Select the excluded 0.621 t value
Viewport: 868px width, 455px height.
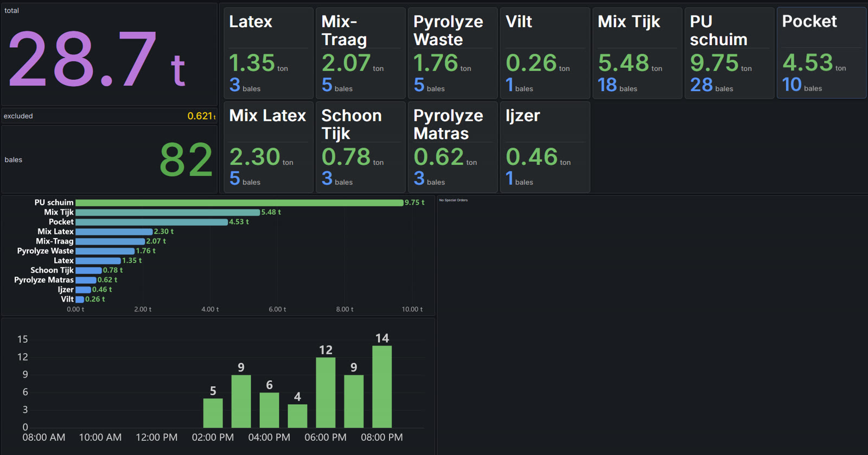click(201, 116)
